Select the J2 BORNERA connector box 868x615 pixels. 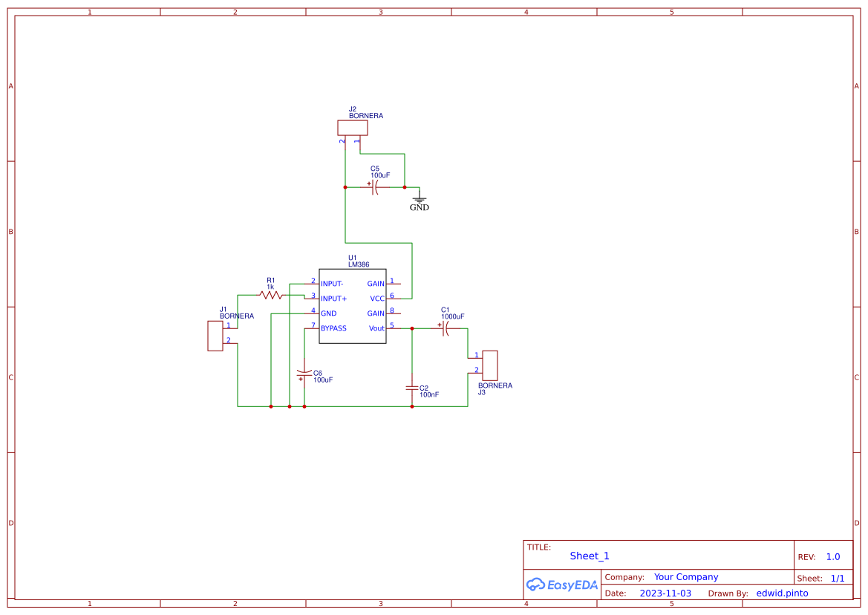[353, 128]
